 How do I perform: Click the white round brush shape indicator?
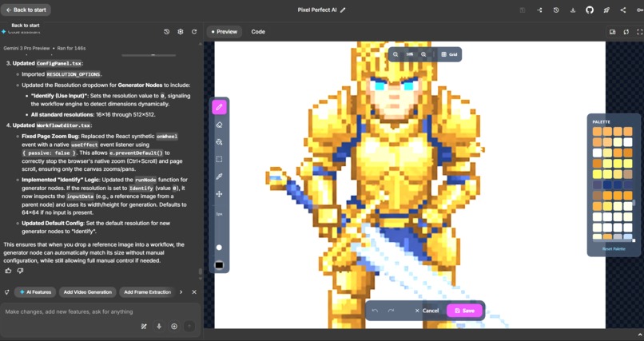(x=219, y=248)
